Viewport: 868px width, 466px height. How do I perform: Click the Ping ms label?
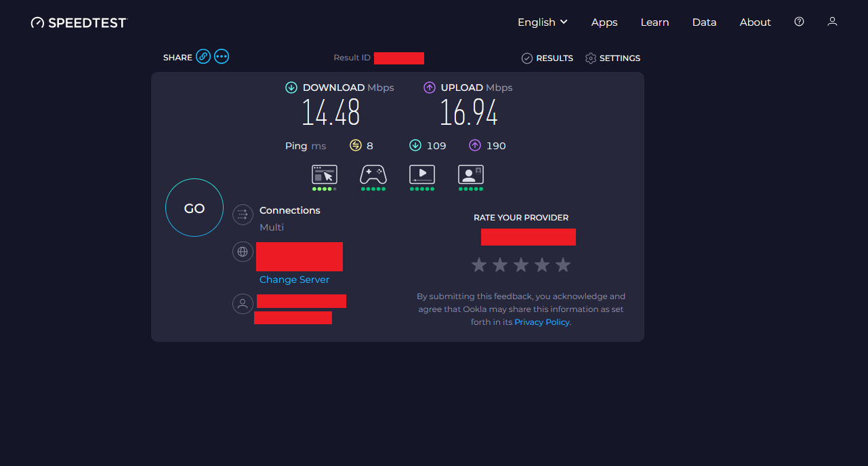click(306, 146)
